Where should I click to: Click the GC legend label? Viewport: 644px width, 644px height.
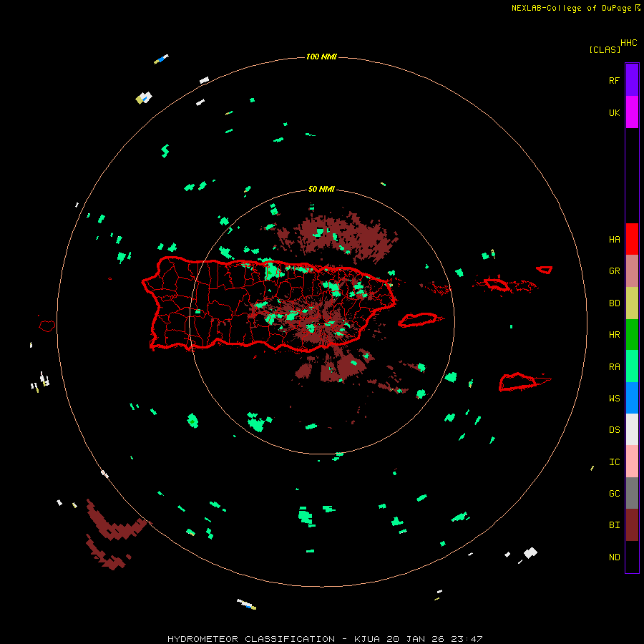(614, 494)
